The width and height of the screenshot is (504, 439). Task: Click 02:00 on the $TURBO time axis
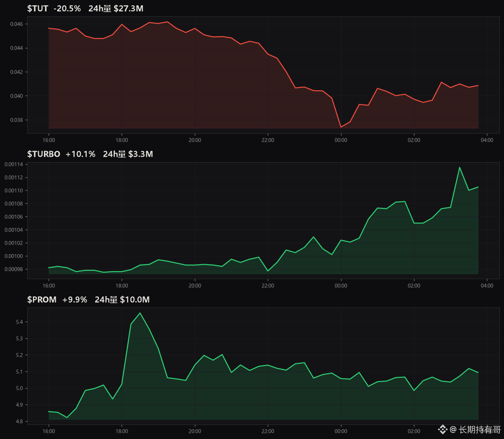point(414,286)
